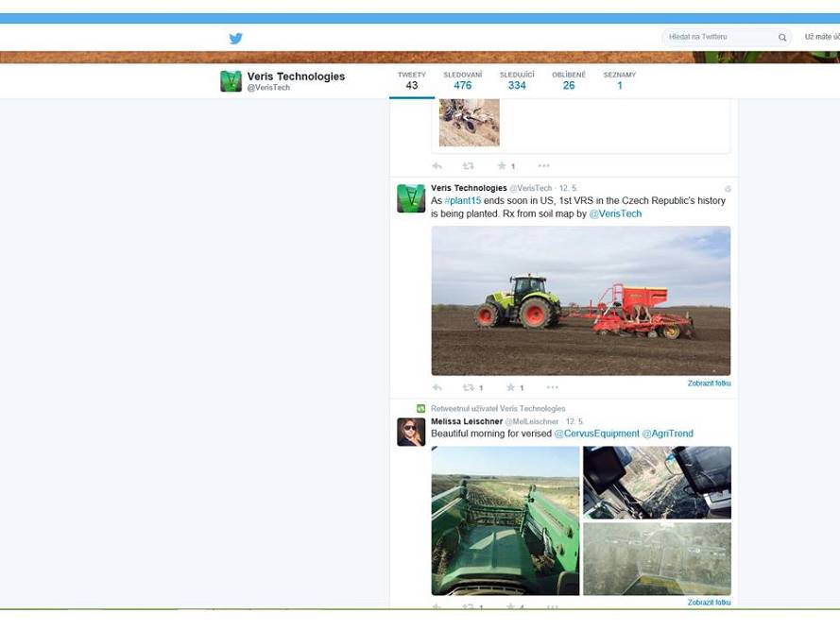Open the green tractor hood photo
Screen dimensions: 840x630
point(506,520)
